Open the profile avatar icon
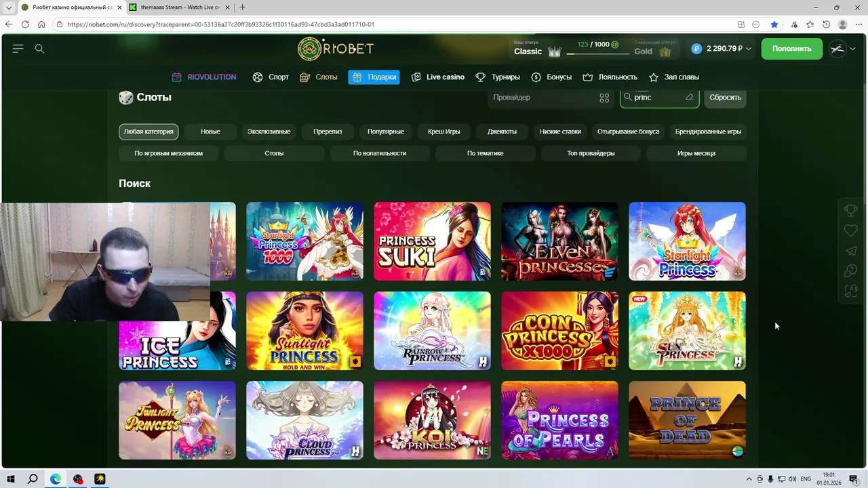This screenshot has height=488, width=868. pyautogui.click(x=837, y=49)
